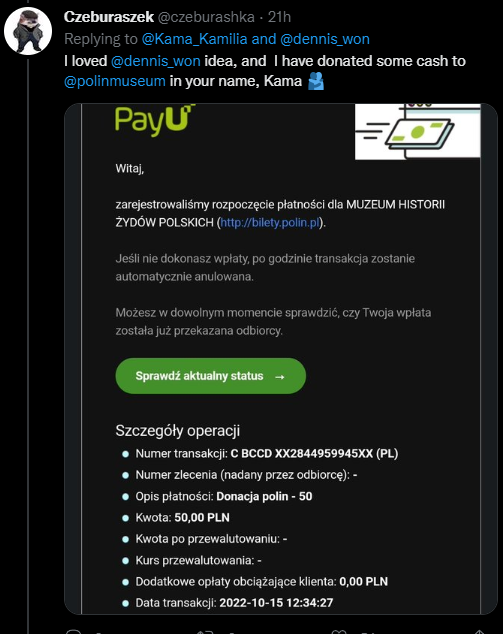Select the Szczegóły operacji heading
The height and width of the screenshot is (634, 503).
click(178, 431)
